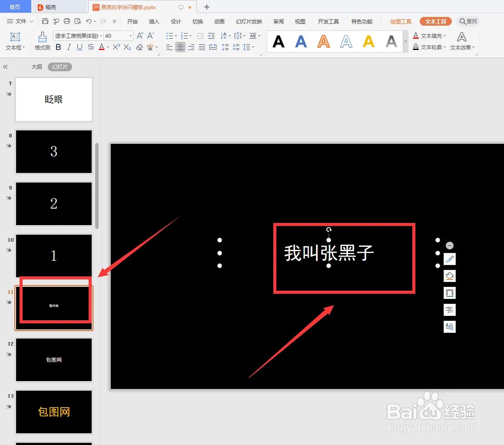Open the 文件 File menu
The width and height of the screenshot is (504, 445).
pyautogui.click(x=20, y=21)
